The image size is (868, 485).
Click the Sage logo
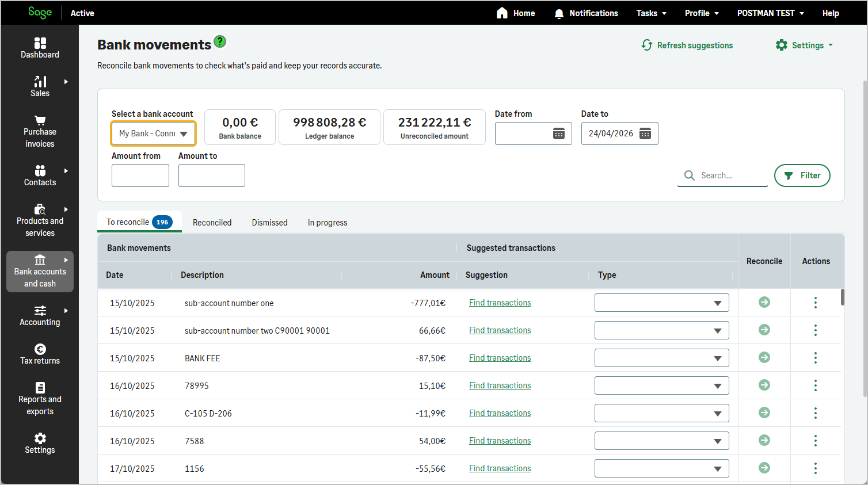[x=40, y=13]
